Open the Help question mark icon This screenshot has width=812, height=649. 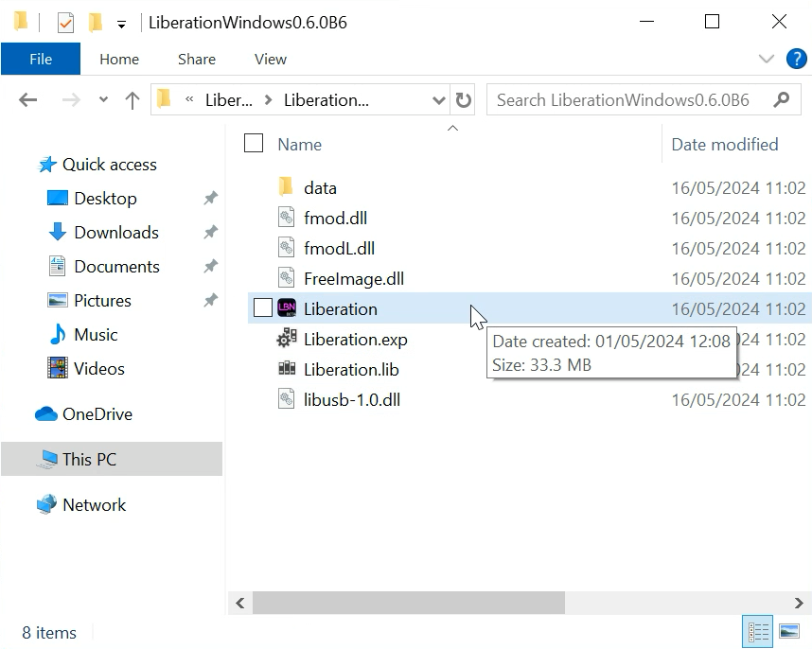(x=797, y=59)
